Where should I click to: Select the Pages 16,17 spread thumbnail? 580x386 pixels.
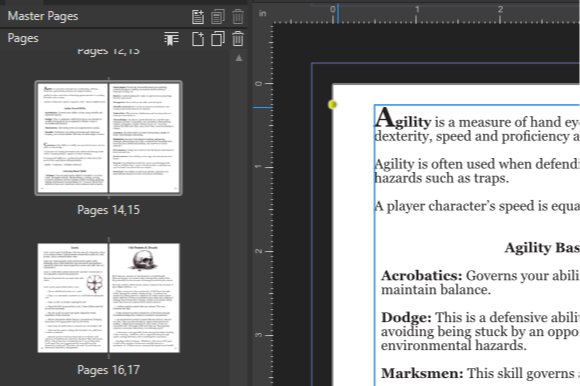pyautogui.click(x=108, y=298)
